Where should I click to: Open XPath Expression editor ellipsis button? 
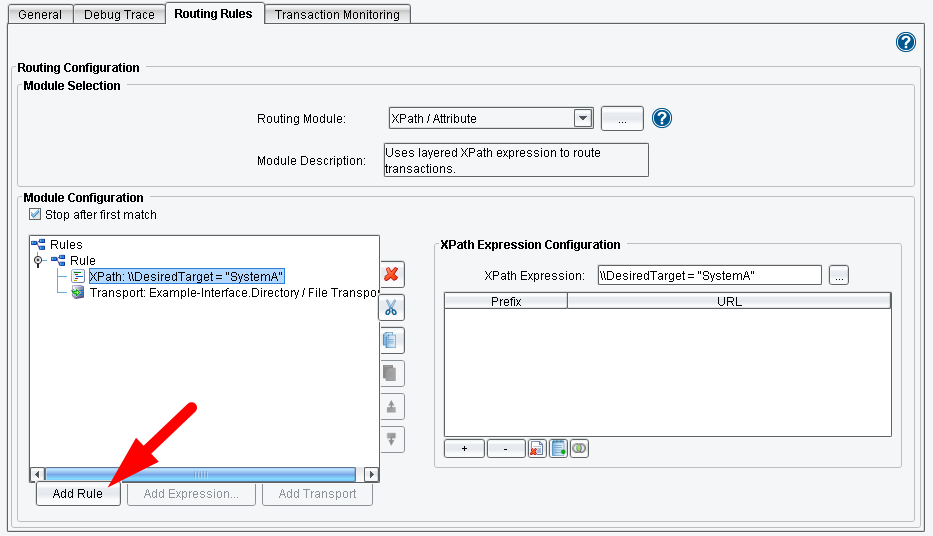[x=838, y=275]
